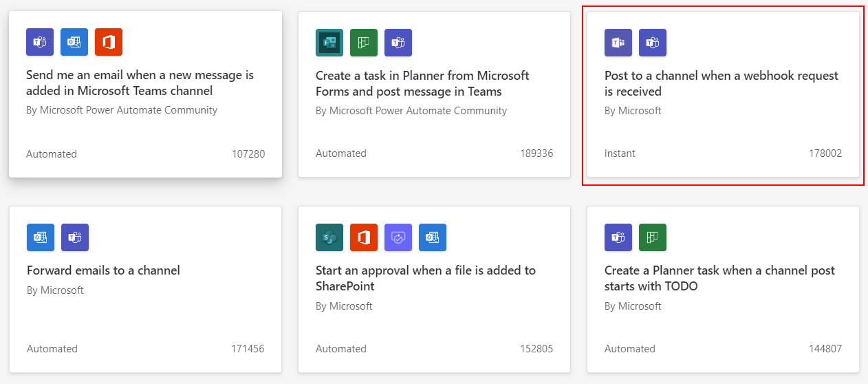Screen dimensions: 868x384
Task: Click 'By Microsoft Power Automate Community' on the Planner from Forms card
Action: (411, 111)
